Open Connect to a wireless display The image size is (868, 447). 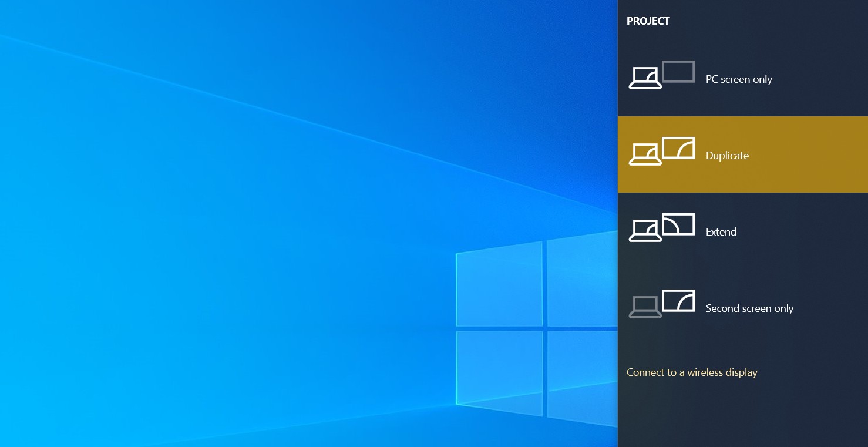pos(692,372)
